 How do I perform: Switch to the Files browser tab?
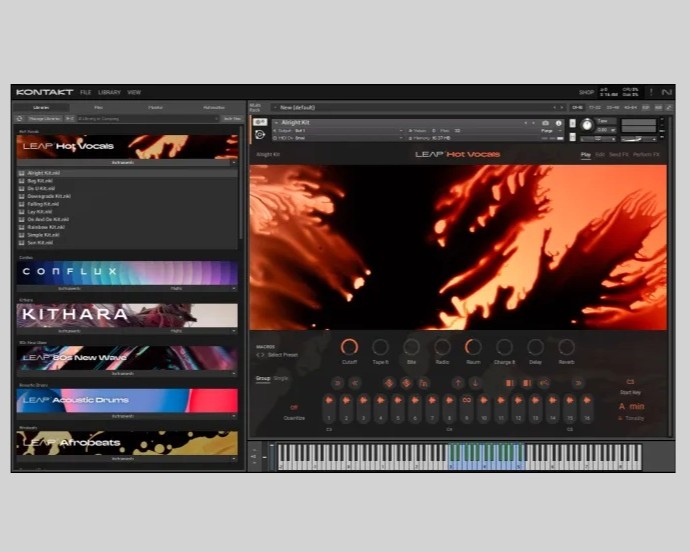[99, 107]
